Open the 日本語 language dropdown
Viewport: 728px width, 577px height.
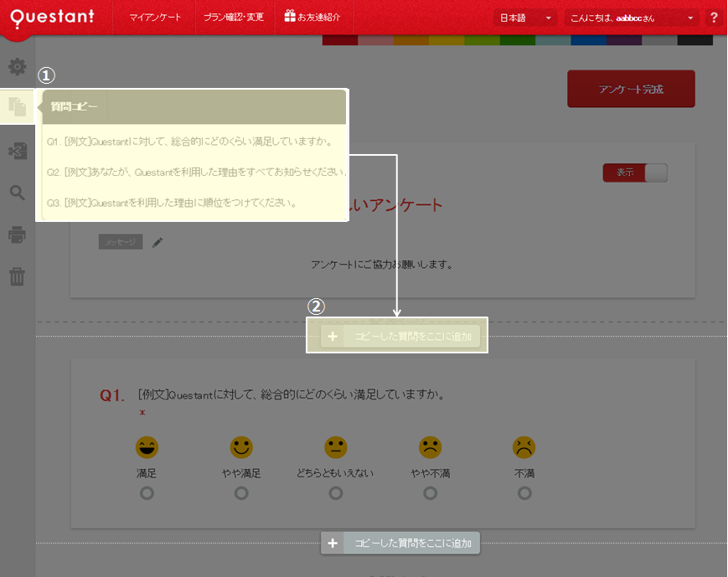(525, 18)
